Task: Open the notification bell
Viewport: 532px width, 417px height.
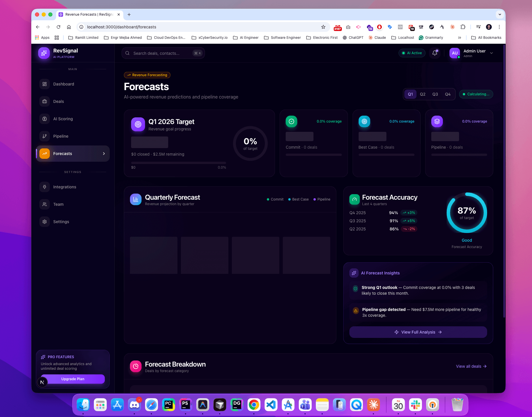Action: coord(435,53)
